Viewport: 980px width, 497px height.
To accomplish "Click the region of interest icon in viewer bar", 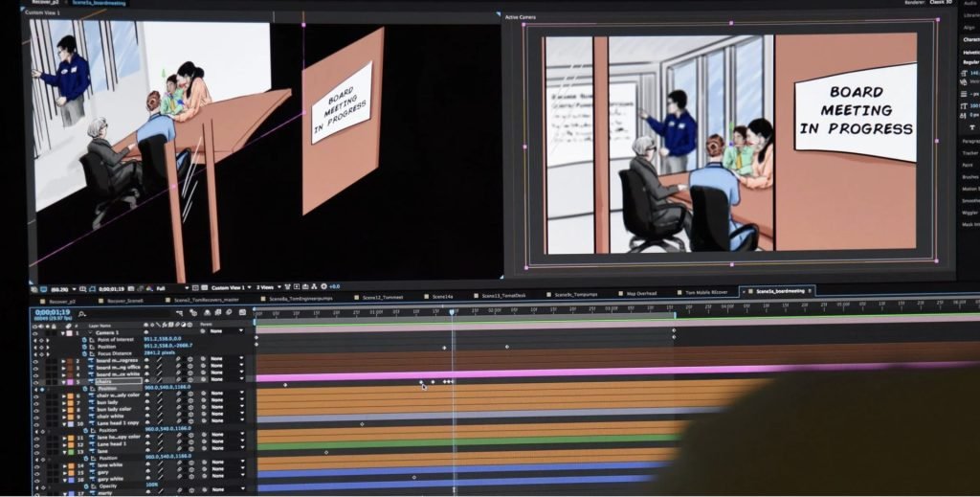I will point(195,288).
